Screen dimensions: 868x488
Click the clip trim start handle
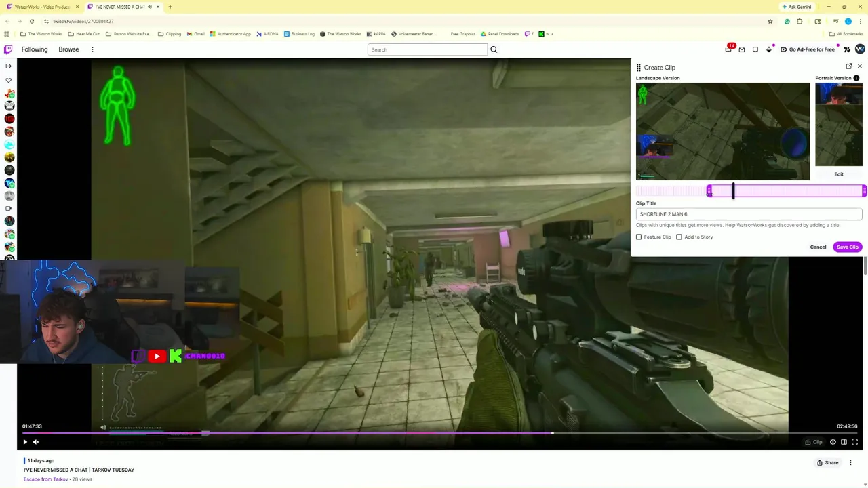point(709,191)
